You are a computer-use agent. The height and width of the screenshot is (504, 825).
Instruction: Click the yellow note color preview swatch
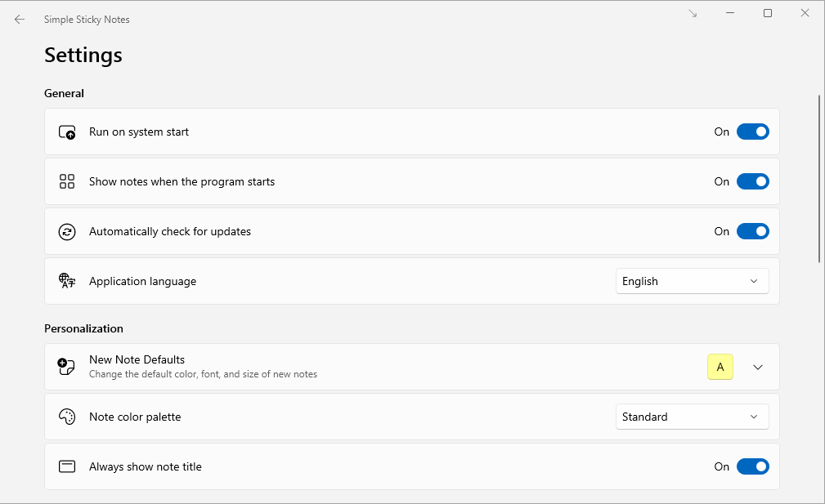point(720,367)
